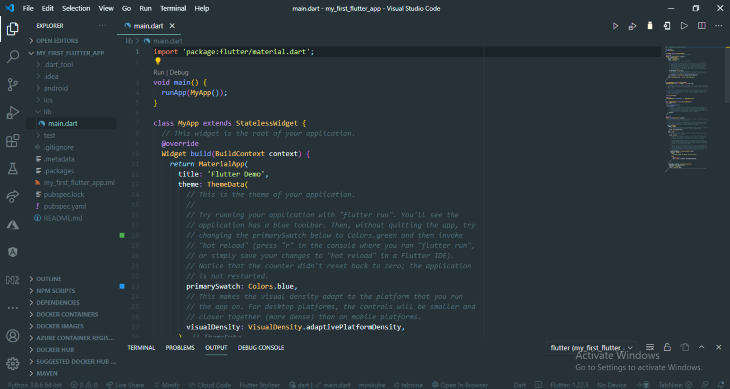Expand the android folder
The image size is (730, 389).
pyautogui.click(x=55, y=88)
